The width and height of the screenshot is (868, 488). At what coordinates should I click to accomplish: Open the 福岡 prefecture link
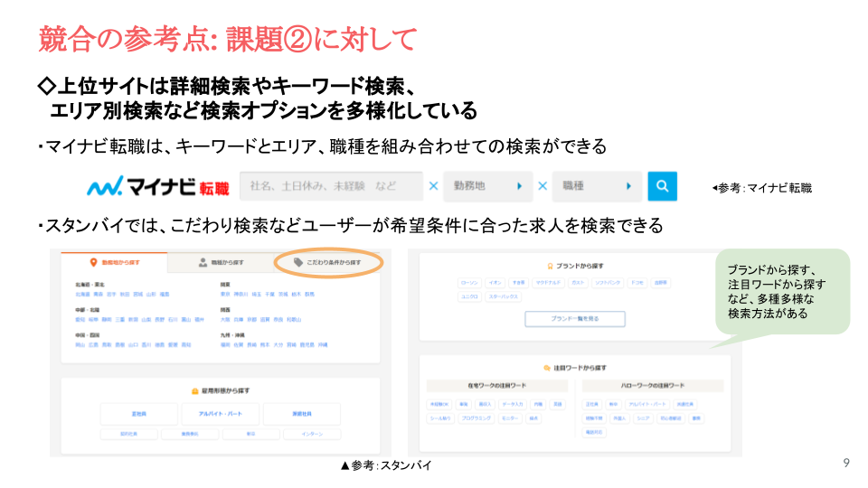225,344
